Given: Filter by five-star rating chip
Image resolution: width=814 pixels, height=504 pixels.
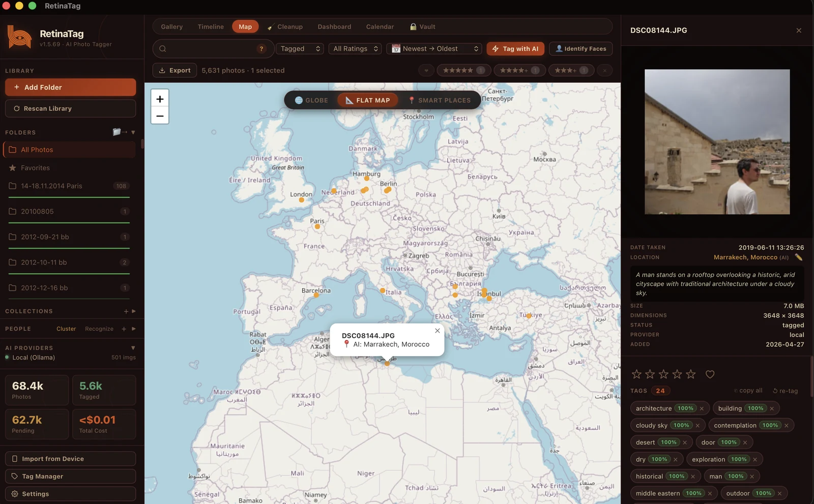Looking at the screenshot, I should 463,70.
